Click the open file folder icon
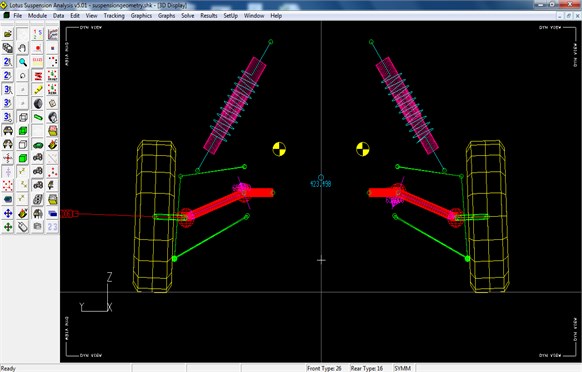582x372 pixels. [x=8, y=34]
